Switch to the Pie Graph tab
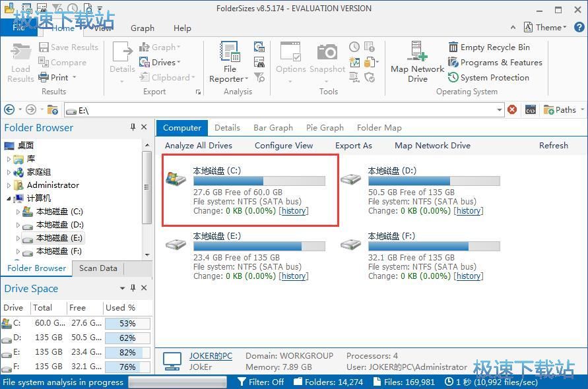This screenshot has height=389, width=588. click(x=325, y=128)
